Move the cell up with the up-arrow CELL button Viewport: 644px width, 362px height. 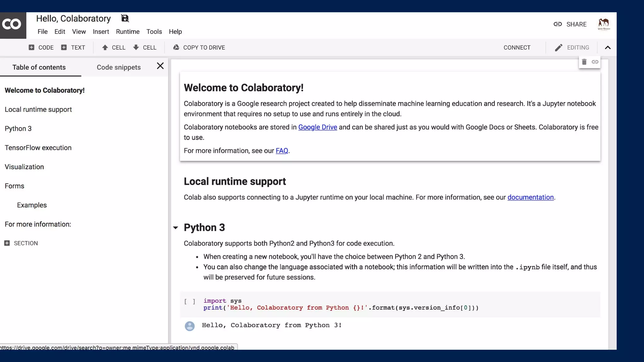[x=114, y=47]
